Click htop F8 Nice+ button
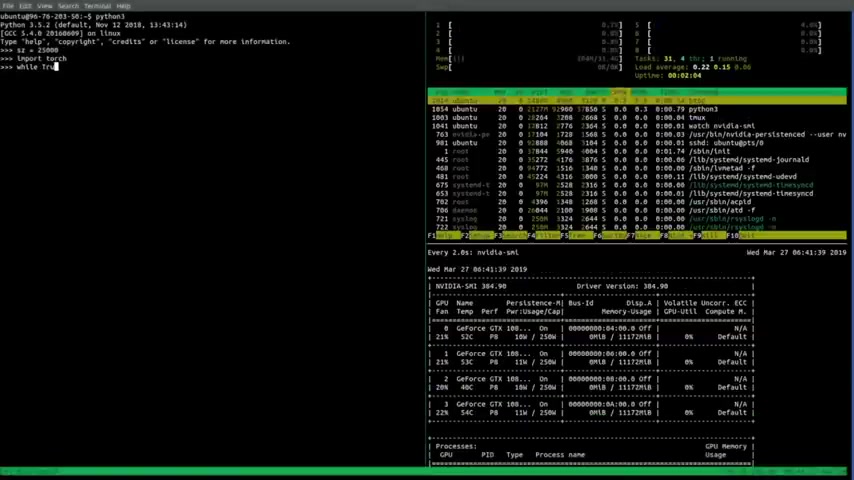 point(676,235)
